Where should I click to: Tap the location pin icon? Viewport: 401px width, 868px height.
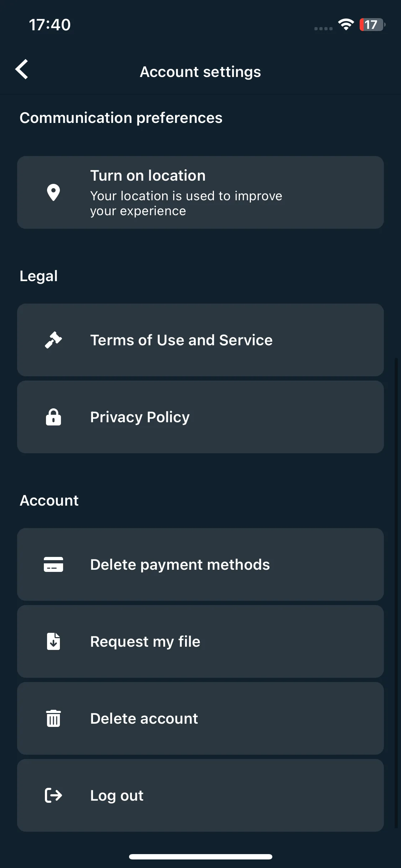53,192
